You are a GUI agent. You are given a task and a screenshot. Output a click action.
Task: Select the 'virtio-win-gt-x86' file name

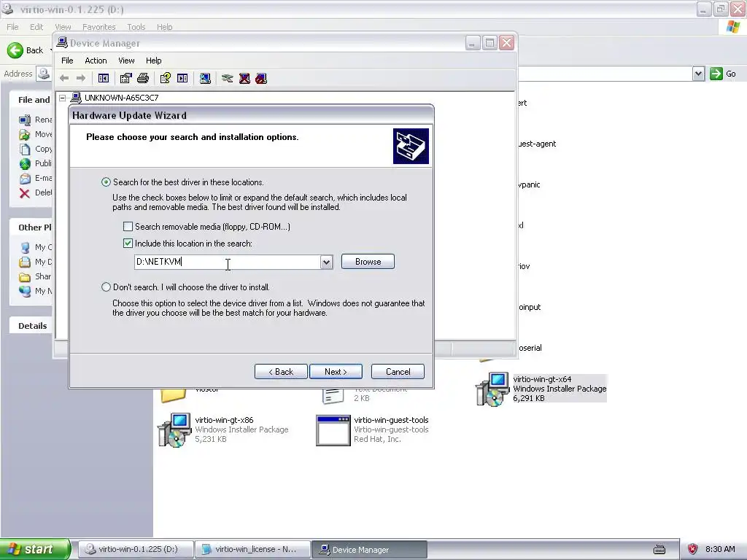224,420
